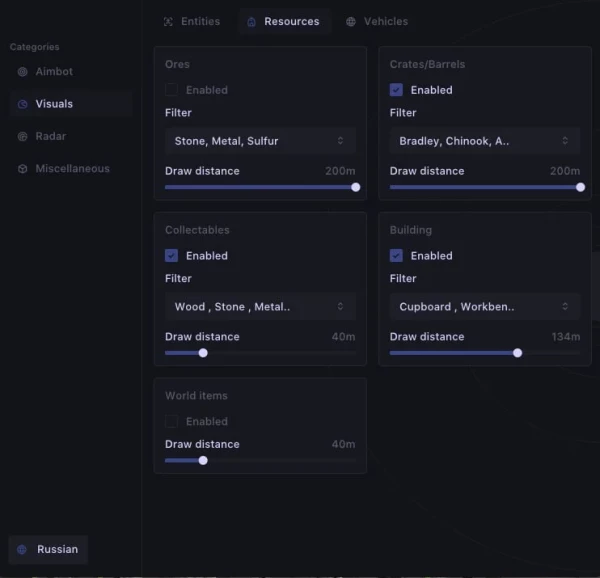Select the Russian language button
Screen dimensions: 600x578
click(48, 549)
